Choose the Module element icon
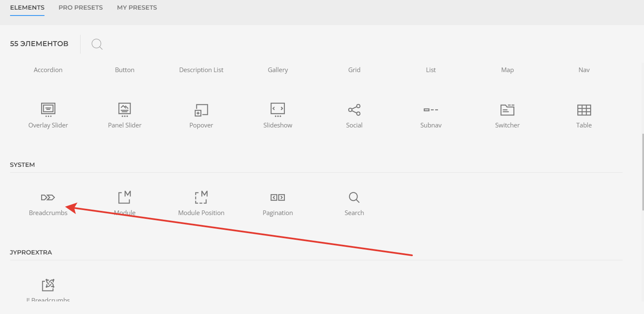Screen dimensions: 644x314 [125, 197]
